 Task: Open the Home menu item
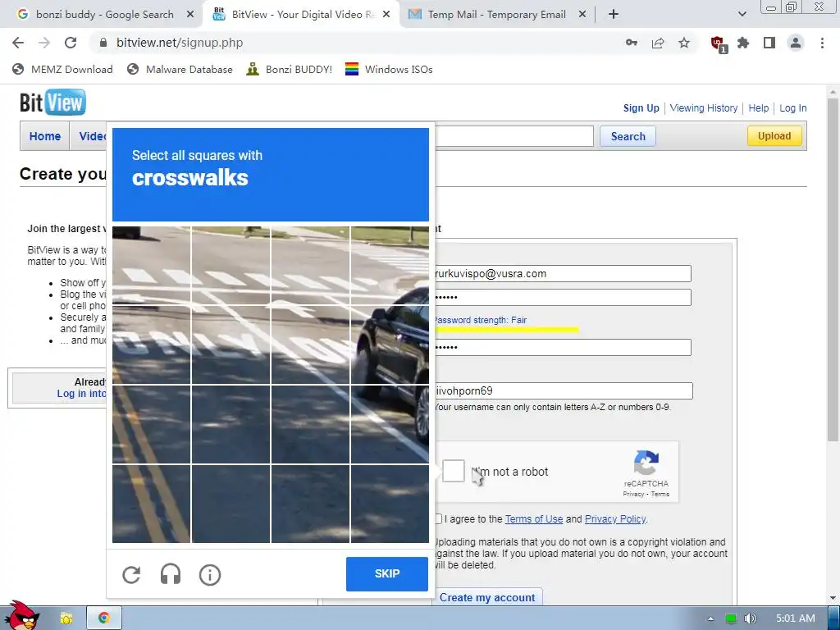pos(45,136)
